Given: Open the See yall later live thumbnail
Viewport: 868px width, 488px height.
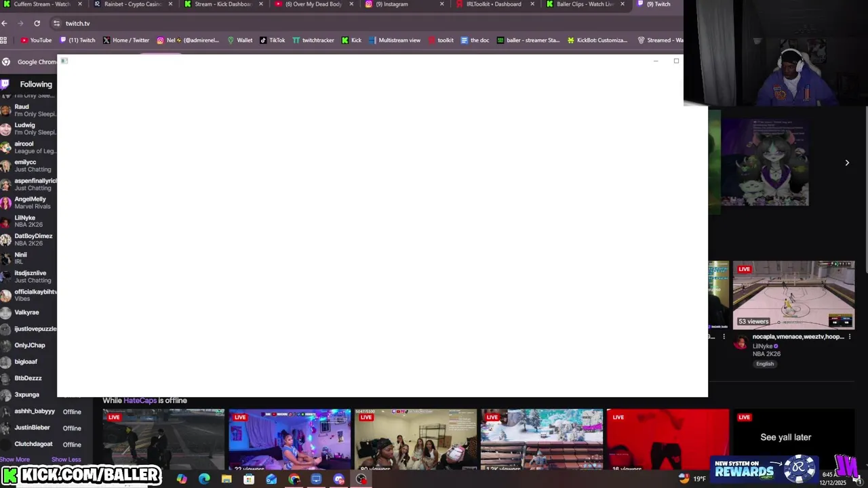Looking at the screenshot, I should (793, 439).
